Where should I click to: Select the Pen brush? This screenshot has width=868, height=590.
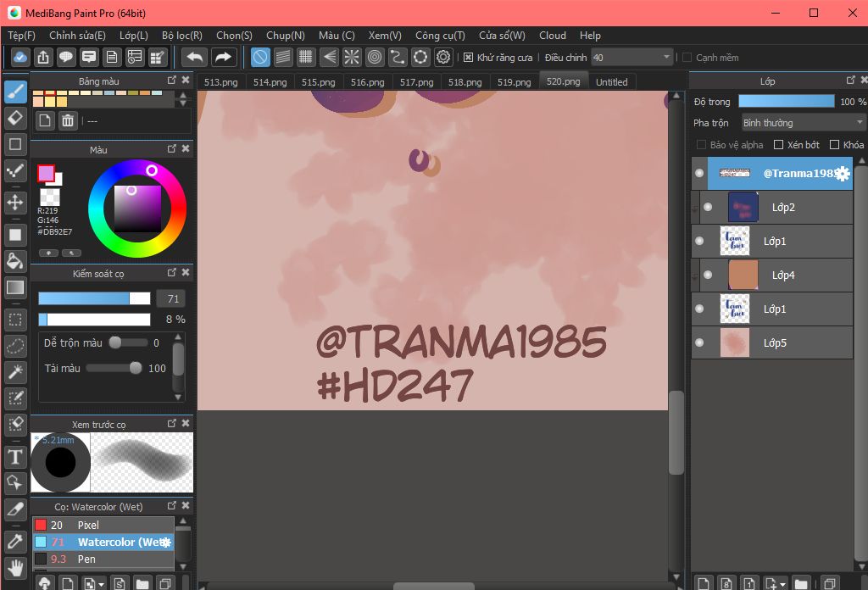pyautogui.click(x=103, y=559)
